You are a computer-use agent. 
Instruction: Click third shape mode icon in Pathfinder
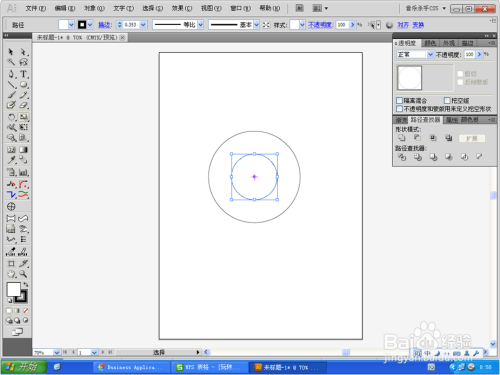(433, 138)
